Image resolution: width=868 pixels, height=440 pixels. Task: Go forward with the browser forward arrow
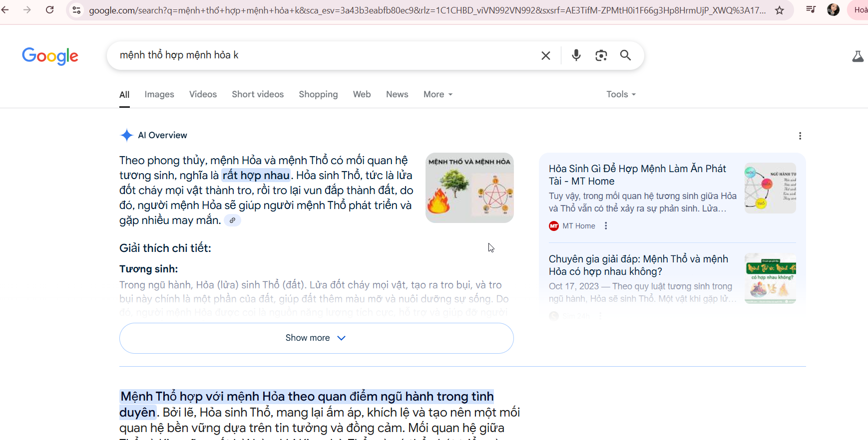[x=27, y=10]
